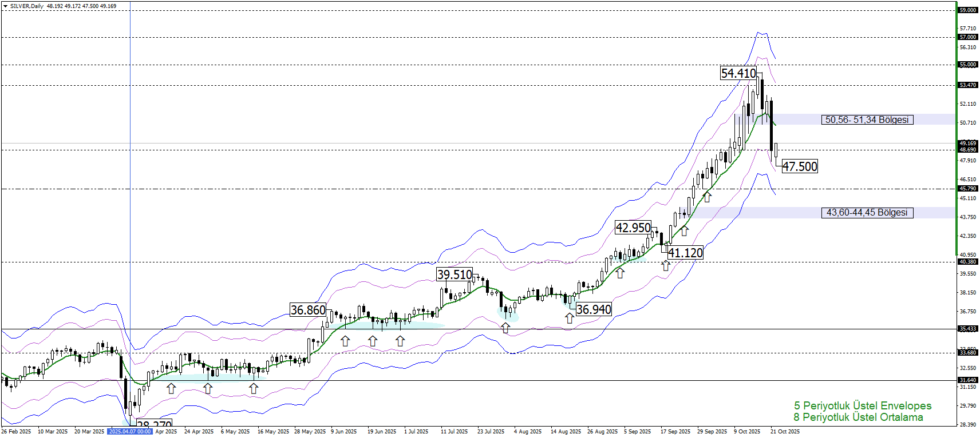
Task: Click the 16 May 2025 date label
Action: [x=272, y=432]
